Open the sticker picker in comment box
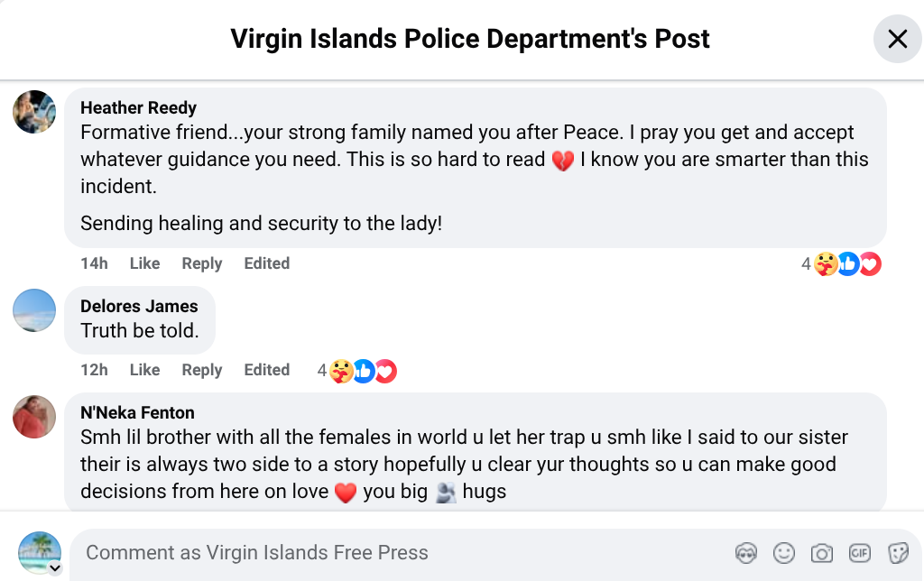 click(897, 553)
